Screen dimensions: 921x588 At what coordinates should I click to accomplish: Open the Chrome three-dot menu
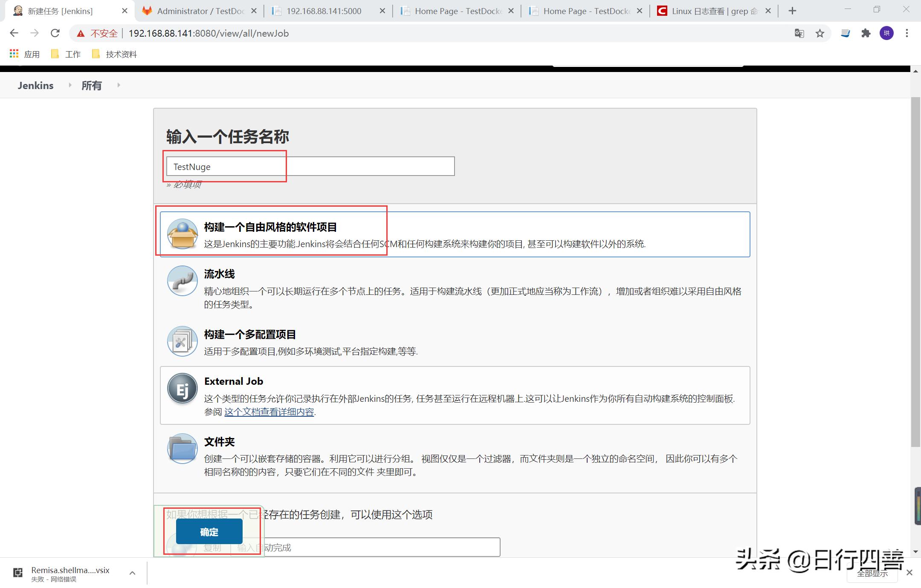(907, 33)
